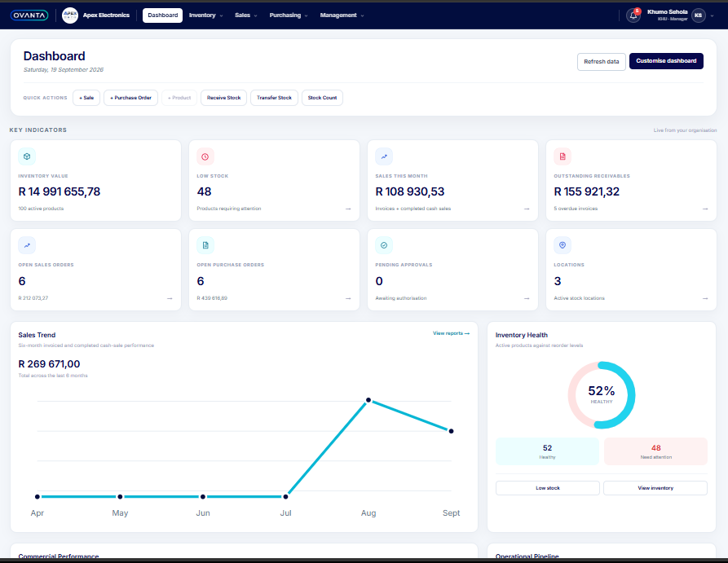Click the 48 Need attention tile
This screenshot has height=563, width=728.
655,451
